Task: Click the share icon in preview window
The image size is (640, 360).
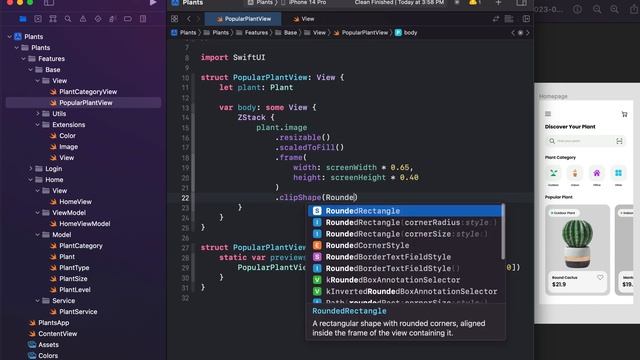Action: point(634,9)
